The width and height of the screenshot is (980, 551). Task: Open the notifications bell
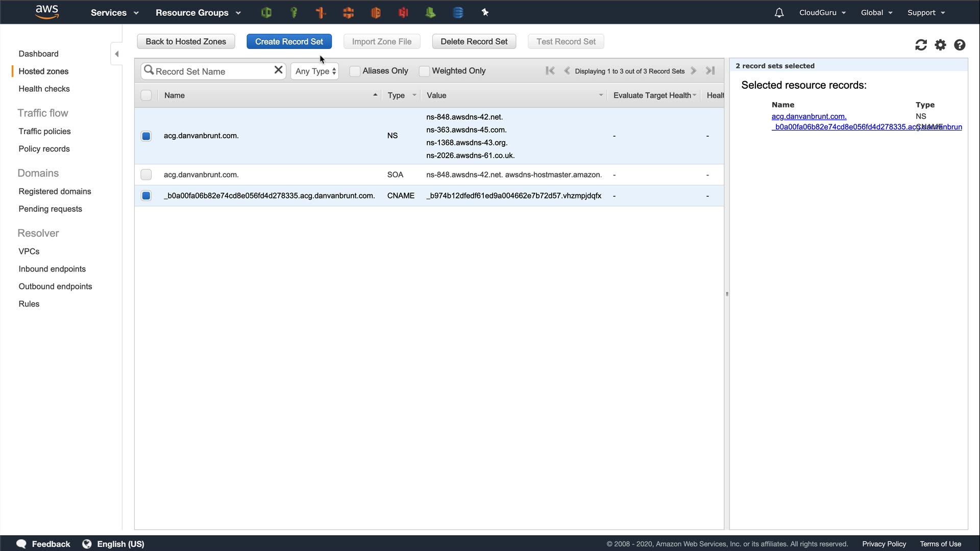pyautogui.click(x=779, y=13)
